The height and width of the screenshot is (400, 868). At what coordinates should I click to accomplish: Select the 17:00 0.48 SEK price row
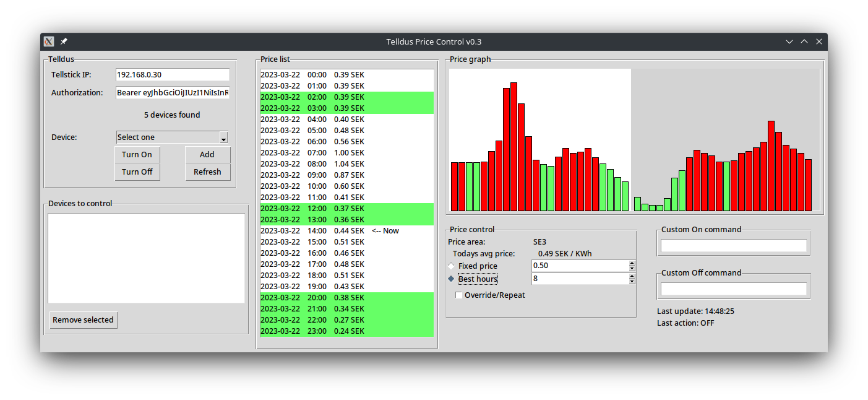point(347,264)
